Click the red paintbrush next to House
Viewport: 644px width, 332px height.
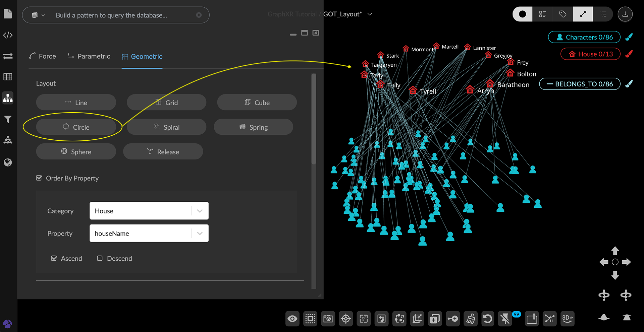(x=629, y=54)
